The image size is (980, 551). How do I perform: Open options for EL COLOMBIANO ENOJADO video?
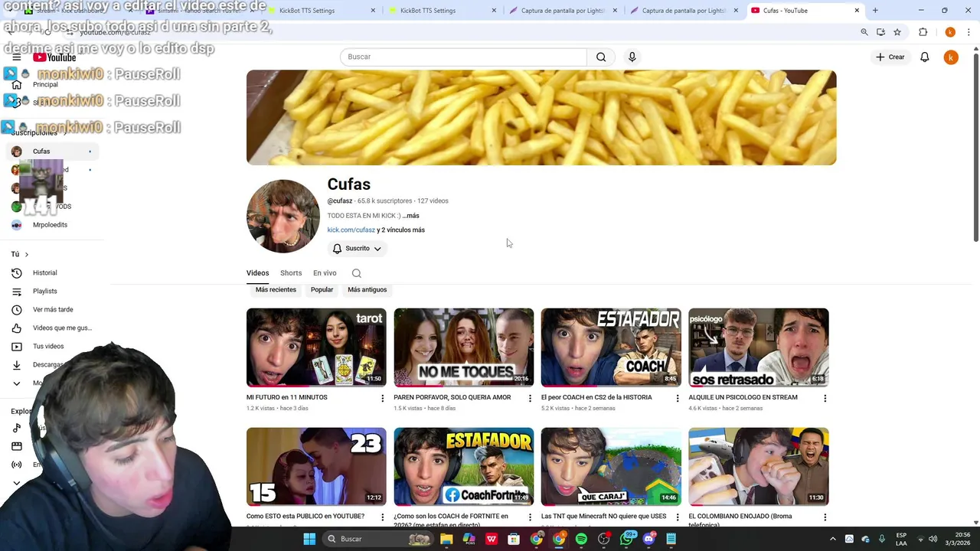pyautogui.click(x=825, y=517)
